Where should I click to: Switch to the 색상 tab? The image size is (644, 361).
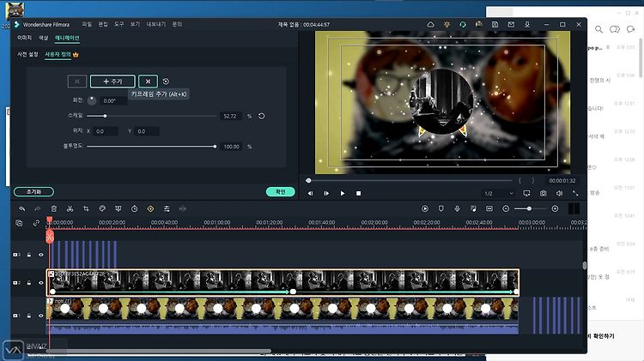pyautogui.click(x=44, y=38)
